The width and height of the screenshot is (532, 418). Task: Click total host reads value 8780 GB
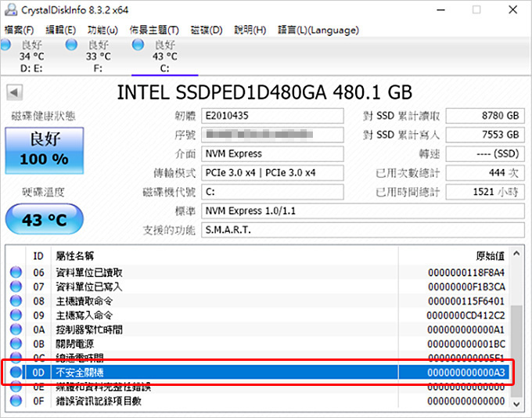(x=485, y=116)
